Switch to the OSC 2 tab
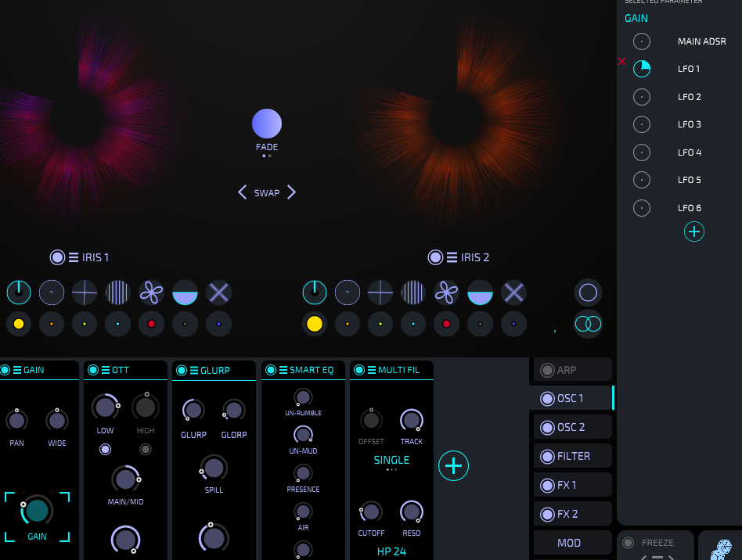 coord(573,427)
